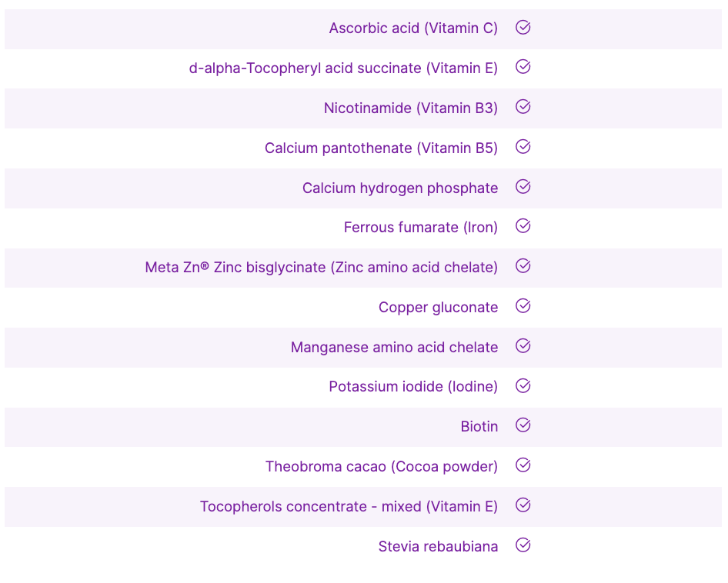Select the checkmark beside Nicotinamide (Vitamin B3)
728x583 pixels.
pyautogui.click(x=523, y=107)
